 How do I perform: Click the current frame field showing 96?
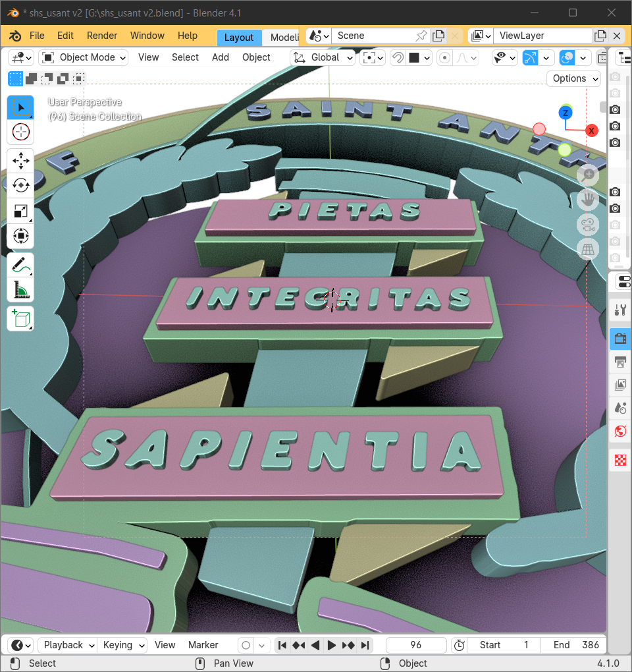tap(416, 645)
